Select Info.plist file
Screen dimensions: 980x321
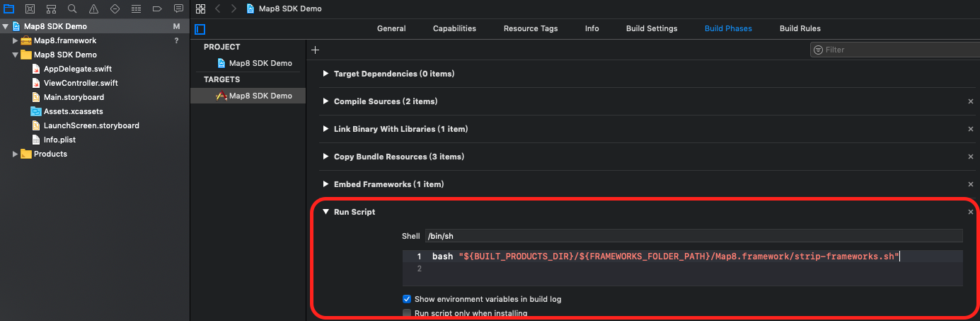click(x=59, y=140)
